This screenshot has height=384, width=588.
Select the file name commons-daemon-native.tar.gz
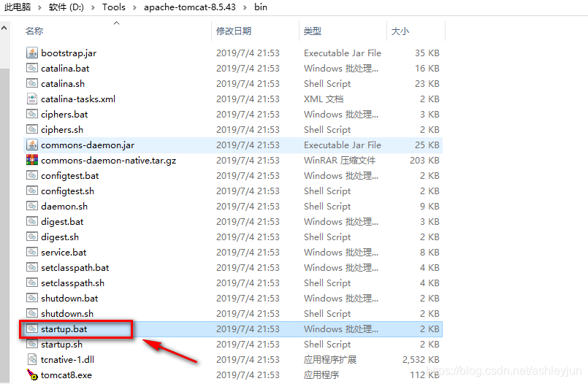[x=108, y=161]
